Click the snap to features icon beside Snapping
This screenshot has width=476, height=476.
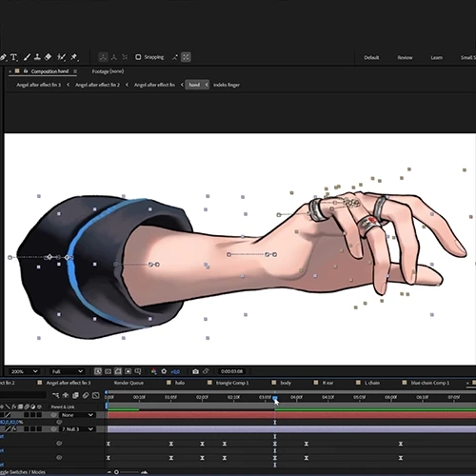coord(186,57)
